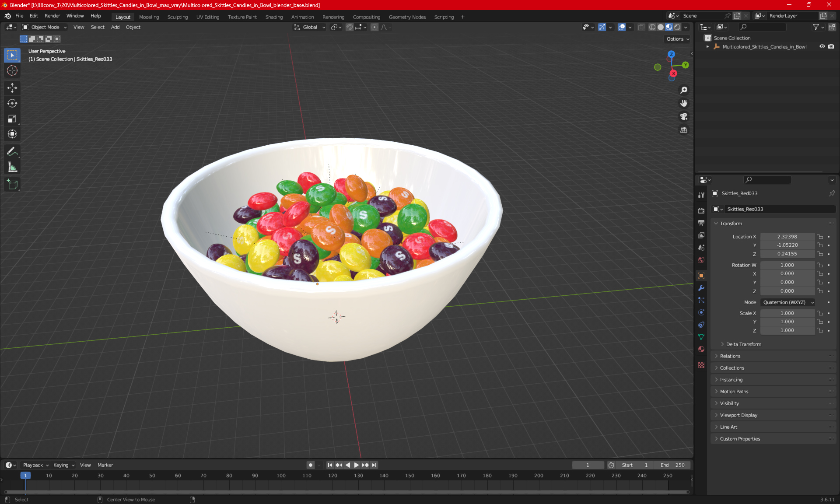Screen dimensions: 840x504
Task: Open the Render menu
Action: pos(52,16)
